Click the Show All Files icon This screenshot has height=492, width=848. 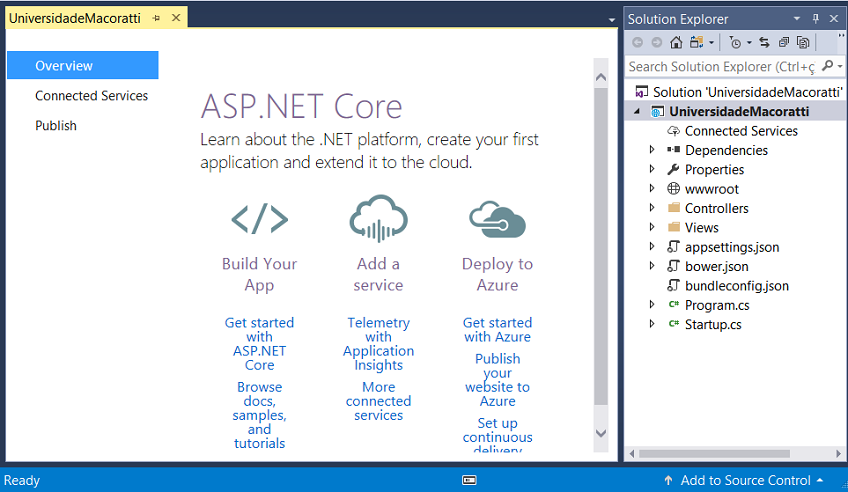(803, 42)
